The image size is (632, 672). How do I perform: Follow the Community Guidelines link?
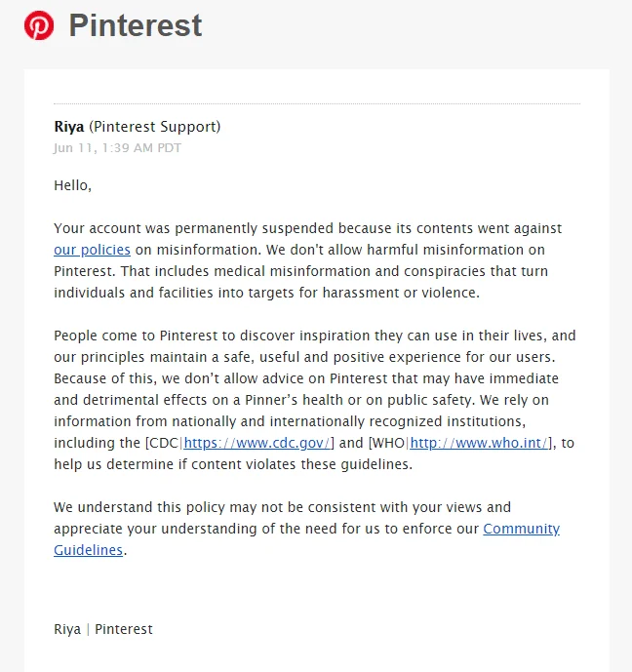tap(521, 529)
